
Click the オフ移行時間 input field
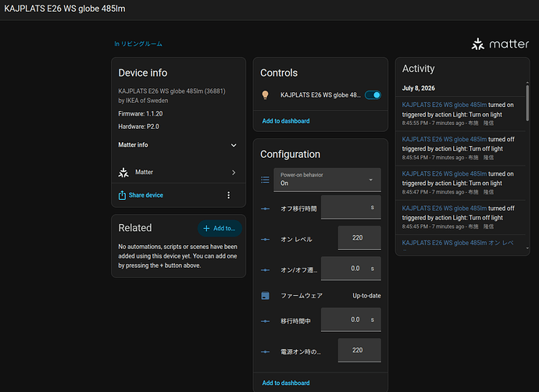coord(351,207)
